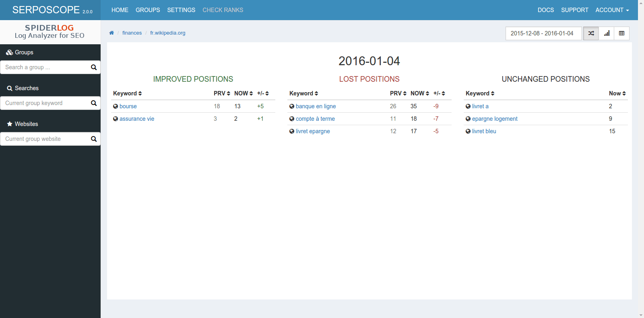644x318 pixels.
Task: Sort Improved Positions by +/- column
Action: [263, 93]
